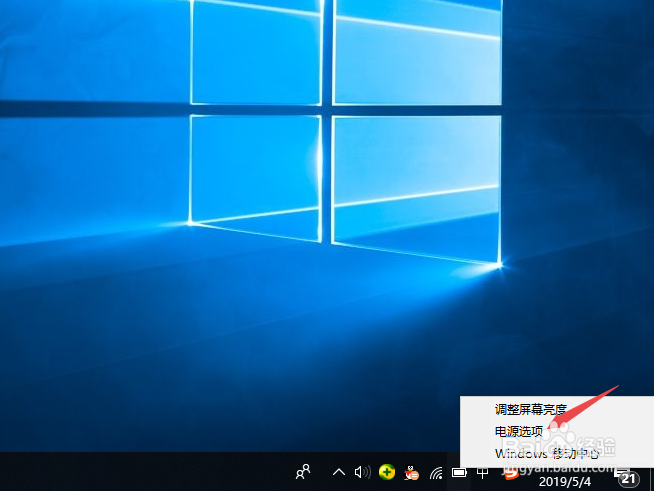Open the action center notification icon
The width and height of the screenshot is (654, 491).
[x=627, y=477]
